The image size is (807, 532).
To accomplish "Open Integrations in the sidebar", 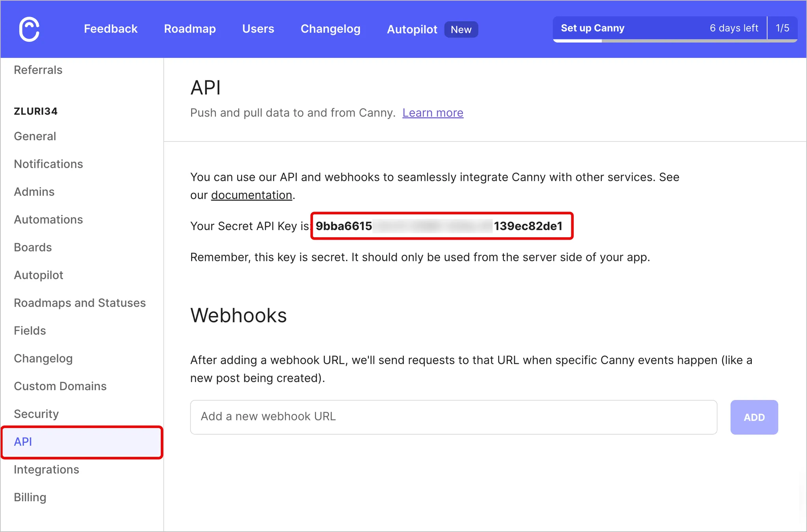I will tap(46, 470).
